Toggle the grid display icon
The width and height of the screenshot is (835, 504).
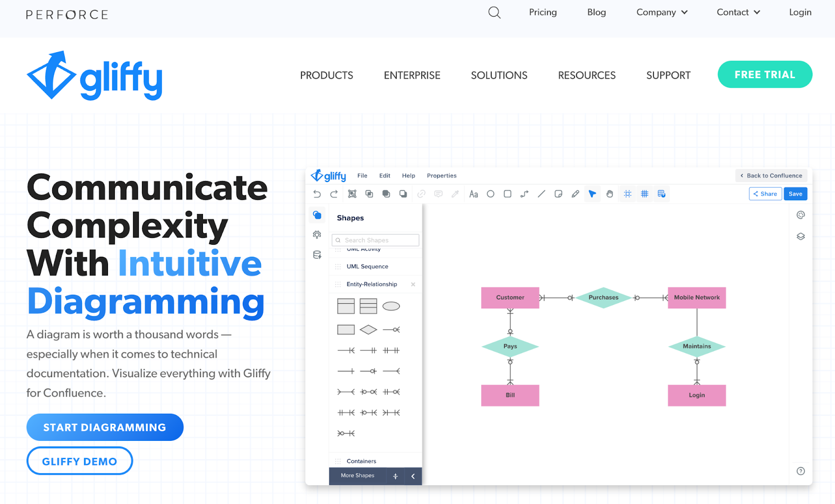pos(645,194)
